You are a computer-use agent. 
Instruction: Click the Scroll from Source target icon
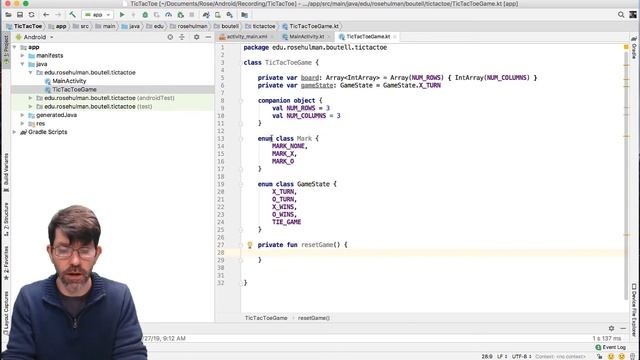(x=170, y=37)
